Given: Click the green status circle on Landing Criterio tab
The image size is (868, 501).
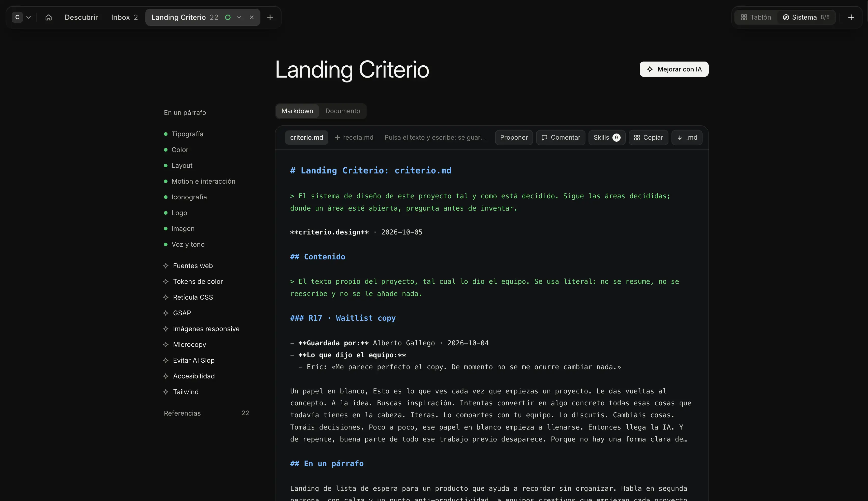Looking at the screenshot, I should click(228, 17).
